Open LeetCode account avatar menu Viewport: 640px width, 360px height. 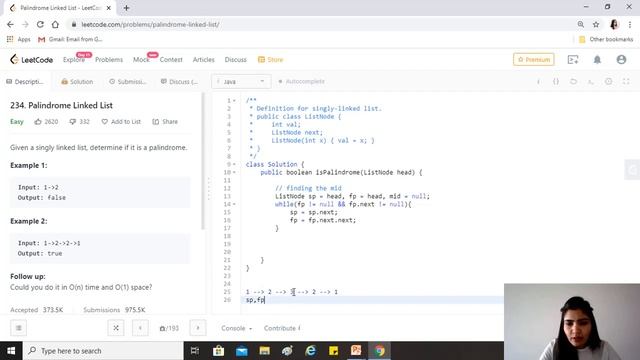[621, 60]
